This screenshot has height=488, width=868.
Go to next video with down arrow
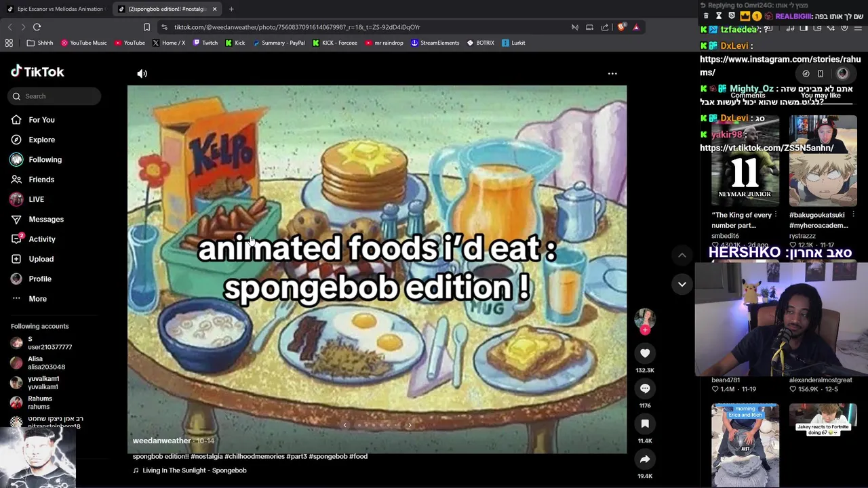pyautogui.click(x=682, y=284)
